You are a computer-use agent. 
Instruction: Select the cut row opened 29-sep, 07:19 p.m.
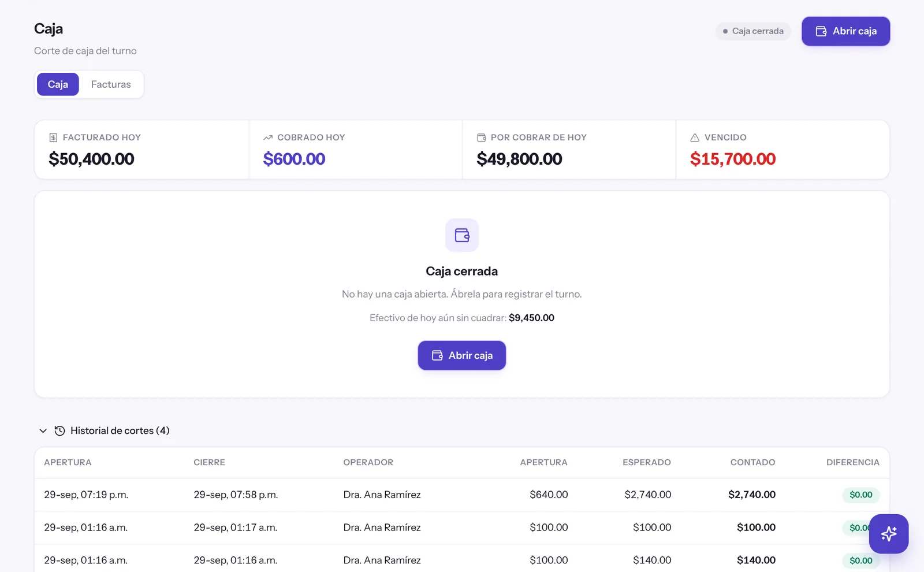(462, 495)
